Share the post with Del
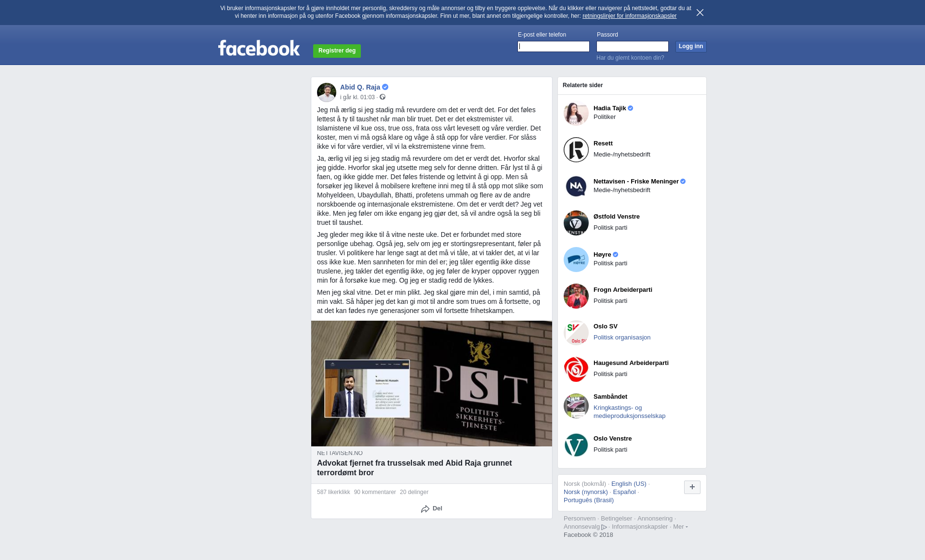The image size is (925, 560). tap(432, 508)
